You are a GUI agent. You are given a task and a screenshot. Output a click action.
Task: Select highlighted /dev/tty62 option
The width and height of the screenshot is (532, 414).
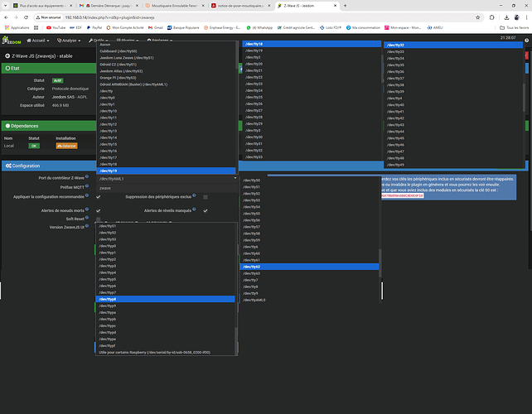click(309, 267)
